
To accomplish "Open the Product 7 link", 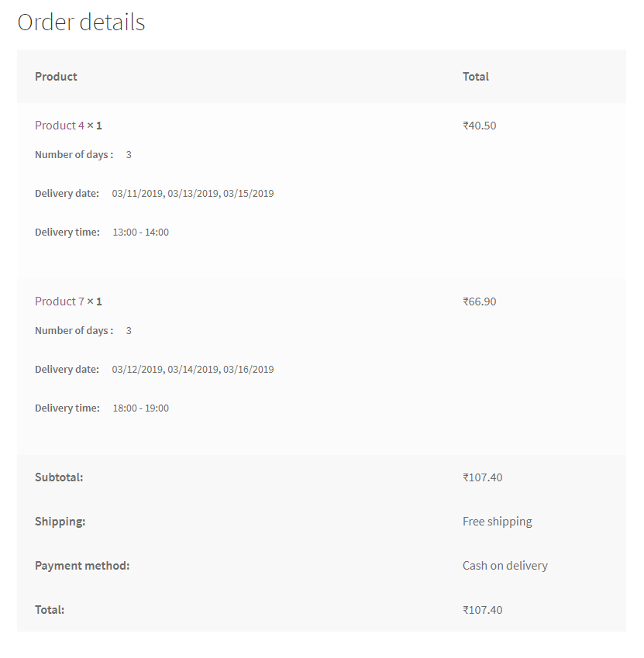I will coord(60,301).
